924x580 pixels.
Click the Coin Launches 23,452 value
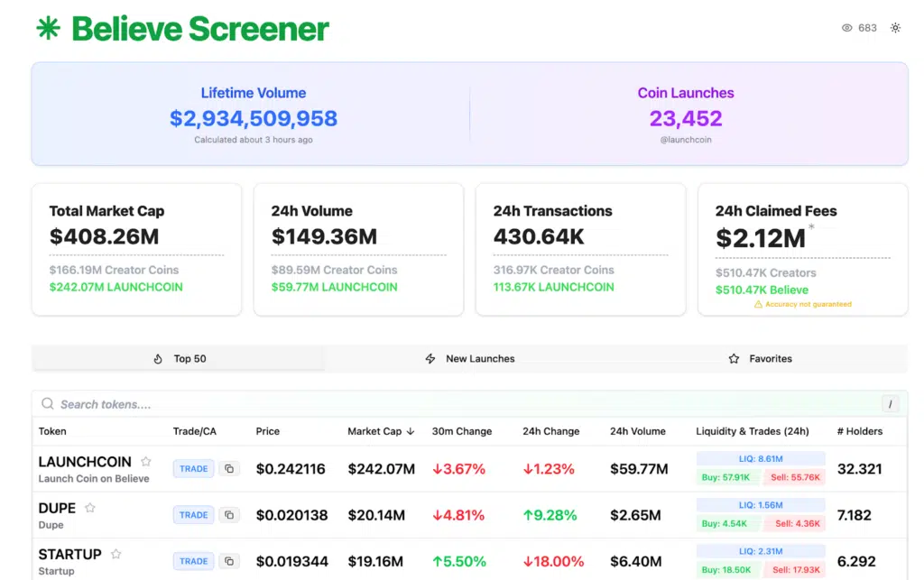pyautogui.click(x=686, y=118)
